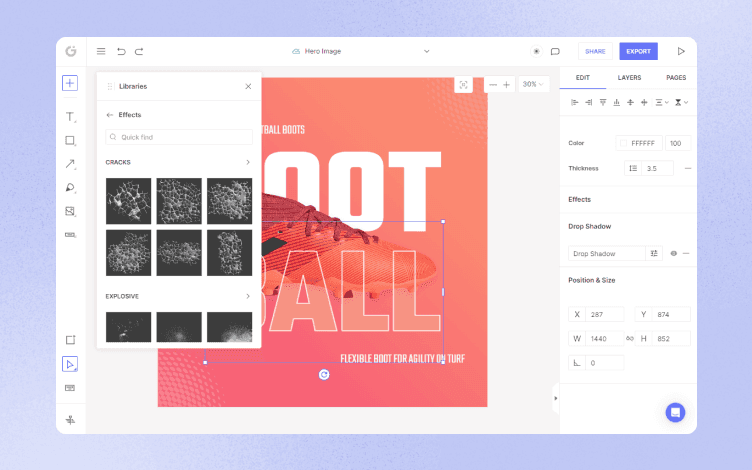Select the Text tool

pos(70,117)
